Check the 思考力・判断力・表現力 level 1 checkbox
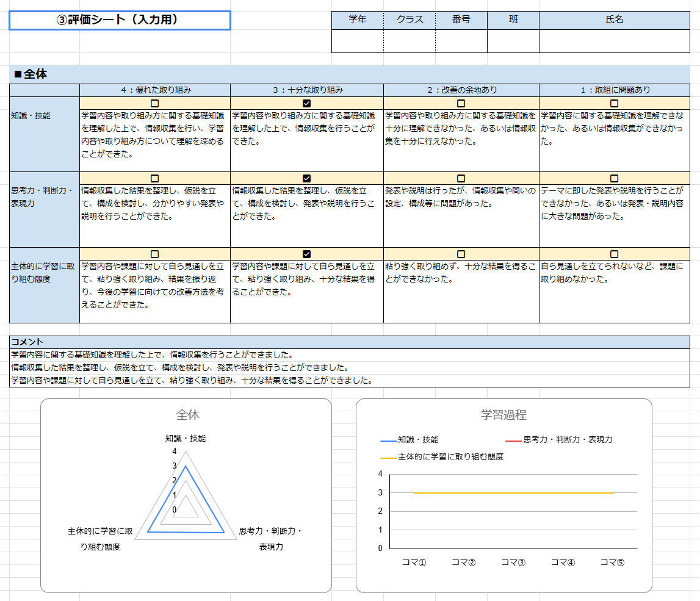Image resolution: width=700 pixels, height=601 pixels. (x=615, y=179)
